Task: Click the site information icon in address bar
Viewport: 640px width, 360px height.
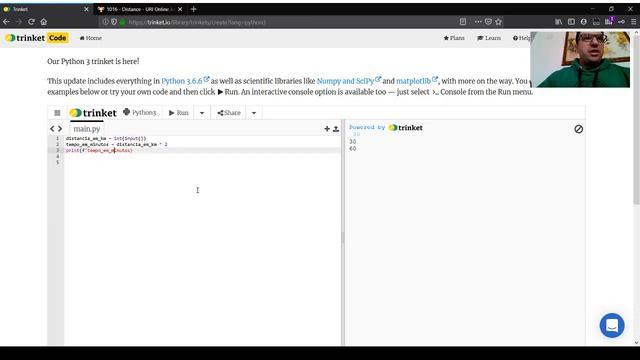Action: coord(106,22)
